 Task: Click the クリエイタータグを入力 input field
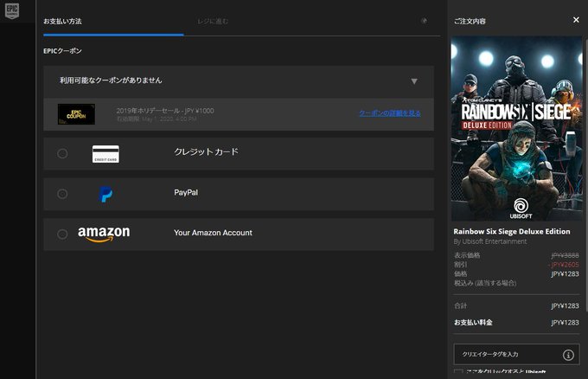click(x=516, y=354)
